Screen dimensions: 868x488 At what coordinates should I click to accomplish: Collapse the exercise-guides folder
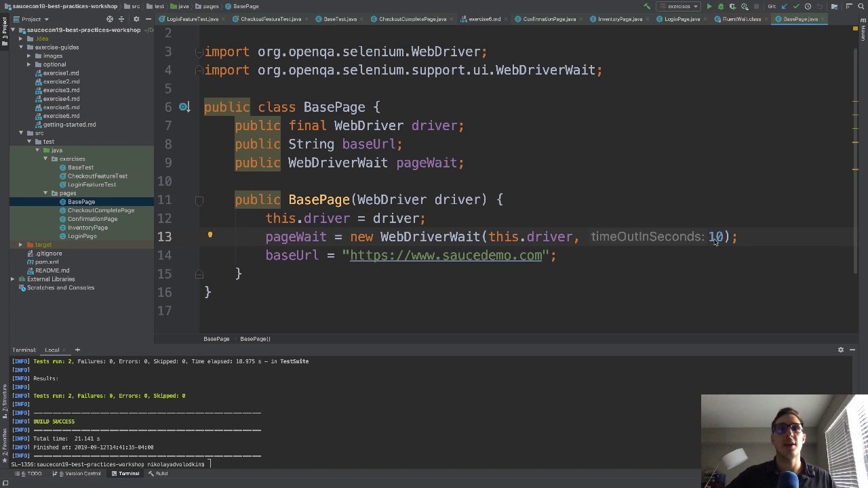[x=21, y=47]
